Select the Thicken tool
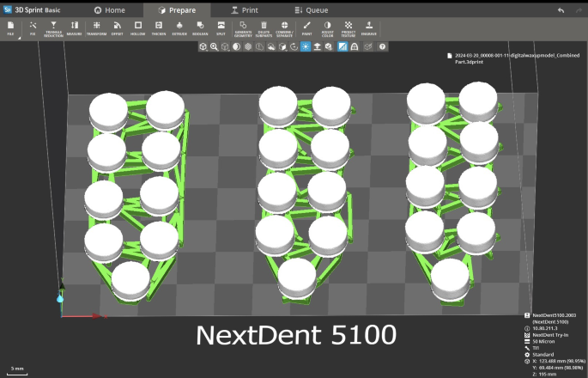588x378 pixels. point(159,28)
